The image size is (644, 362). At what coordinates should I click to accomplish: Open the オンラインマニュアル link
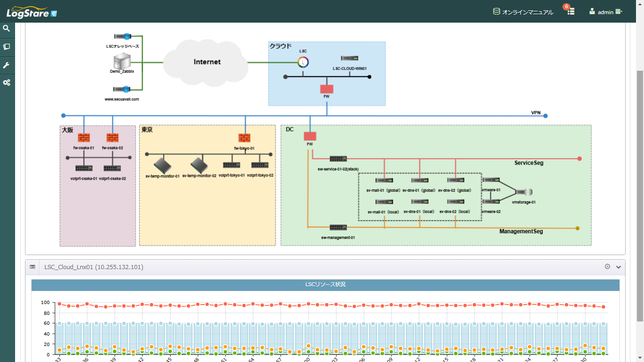point(523,12)
